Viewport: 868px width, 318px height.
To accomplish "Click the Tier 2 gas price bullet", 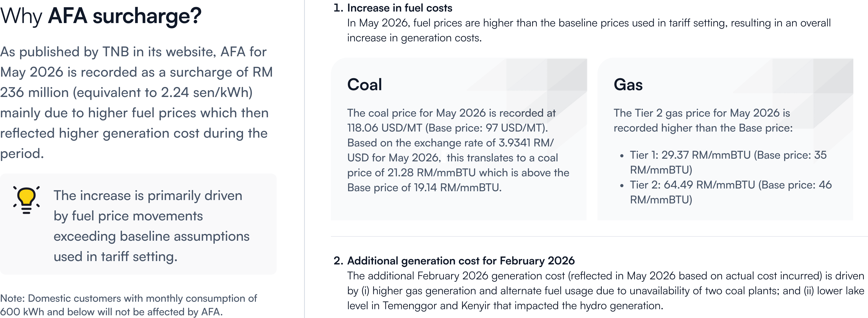I will click(731, 192).
